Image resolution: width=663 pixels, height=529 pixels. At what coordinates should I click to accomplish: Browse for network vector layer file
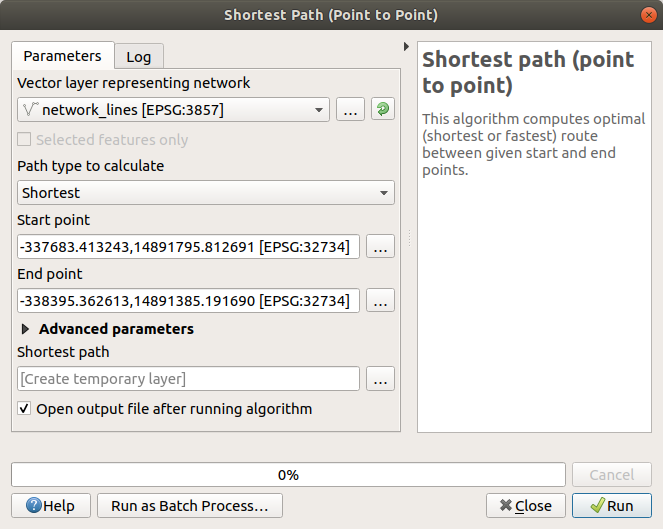[349, 110]
